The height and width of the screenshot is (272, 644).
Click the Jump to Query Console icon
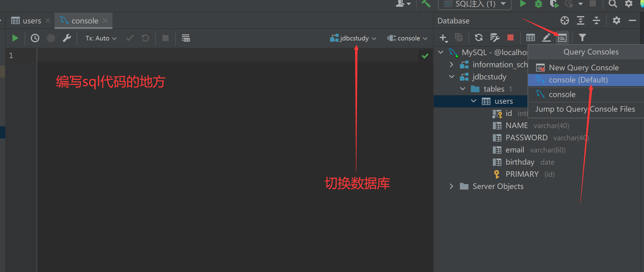coord(562,38)
